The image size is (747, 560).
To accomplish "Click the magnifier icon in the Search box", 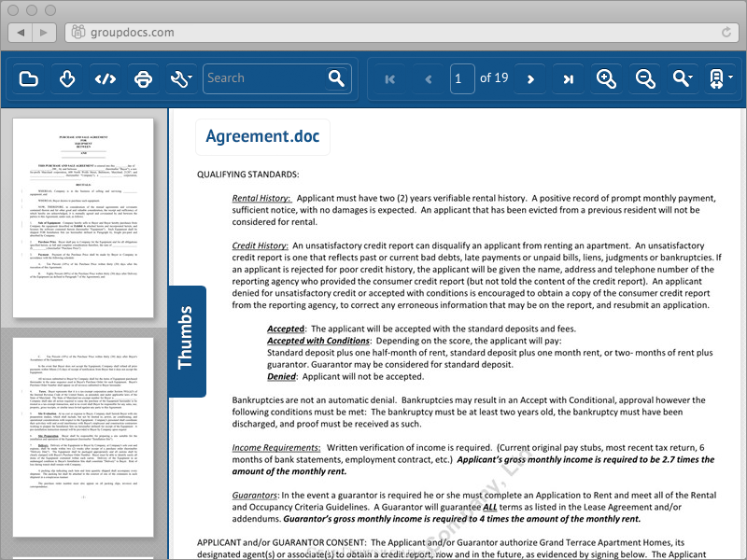I will point(336,78).
